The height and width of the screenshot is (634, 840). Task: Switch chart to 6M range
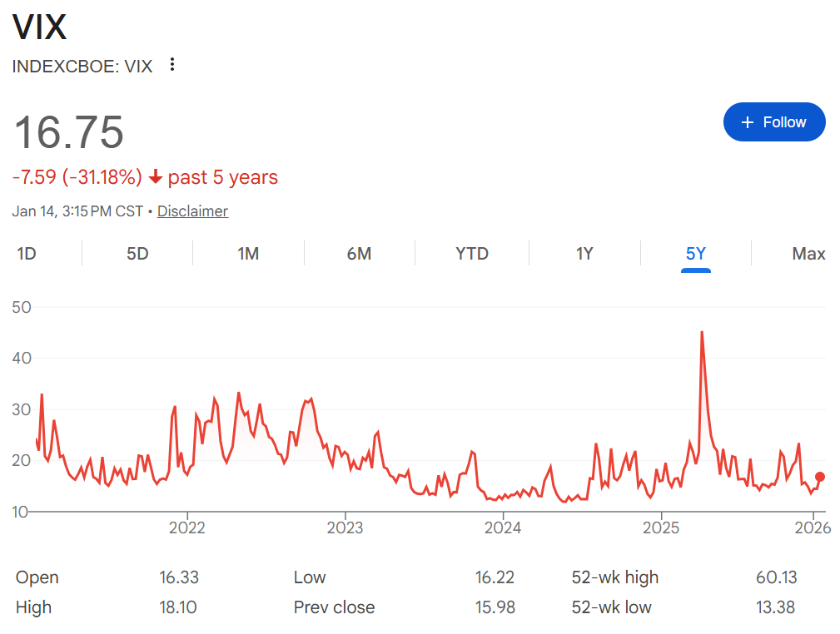click(x=359, y=254)
